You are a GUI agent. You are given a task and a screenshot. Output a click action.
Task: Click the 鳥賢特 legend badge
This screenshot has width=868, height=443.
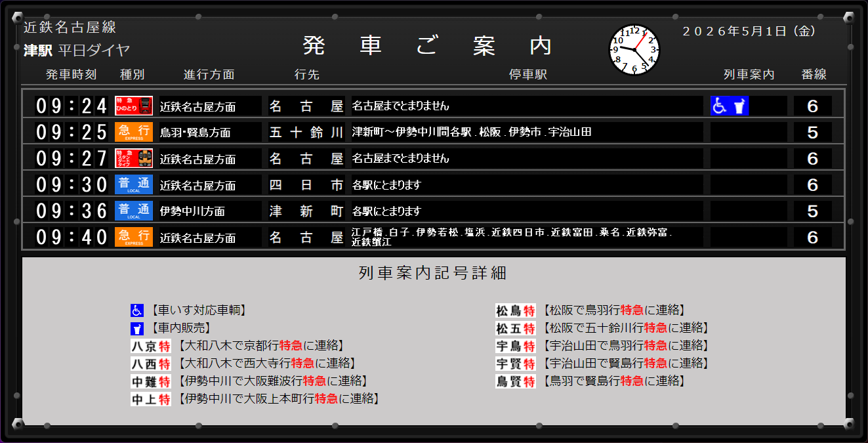516,381
